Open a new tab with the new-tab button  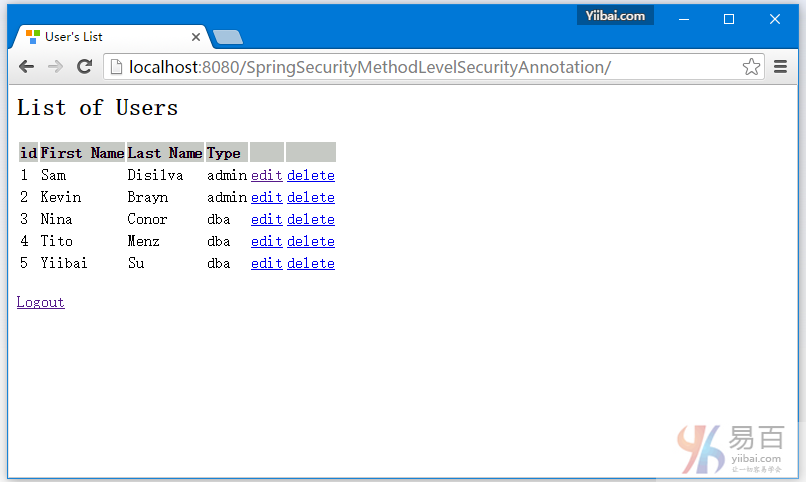tap(228, 37)
